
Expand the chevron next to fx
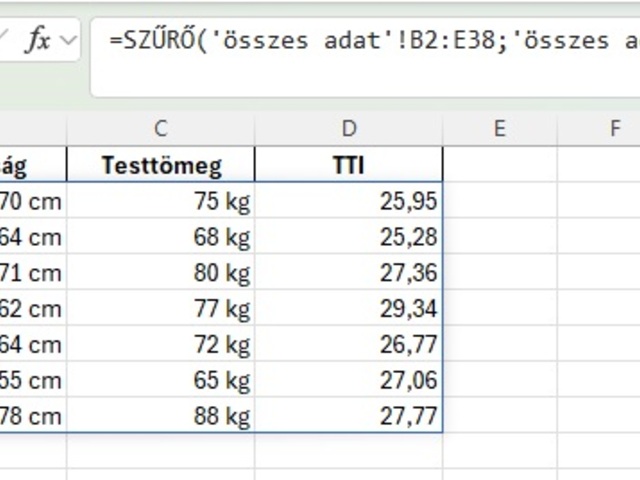click(x=68, y=41)
